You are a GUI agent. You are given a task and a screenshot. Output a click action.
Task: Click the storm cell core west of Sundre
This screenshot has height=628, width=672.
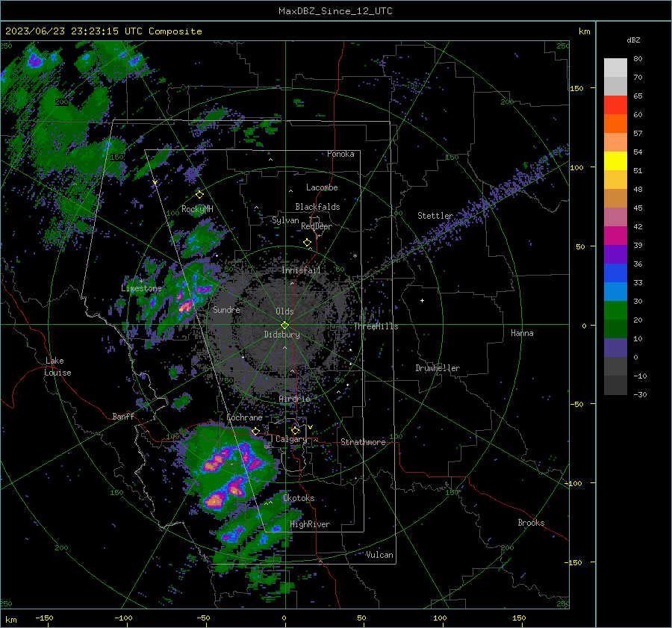point(185,306)
